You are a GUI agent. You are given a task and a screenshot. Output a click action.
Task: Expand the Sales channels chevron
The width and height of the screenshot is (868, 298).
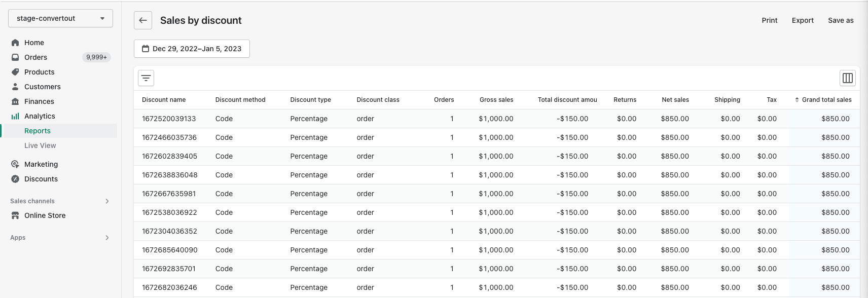[107, 201]
